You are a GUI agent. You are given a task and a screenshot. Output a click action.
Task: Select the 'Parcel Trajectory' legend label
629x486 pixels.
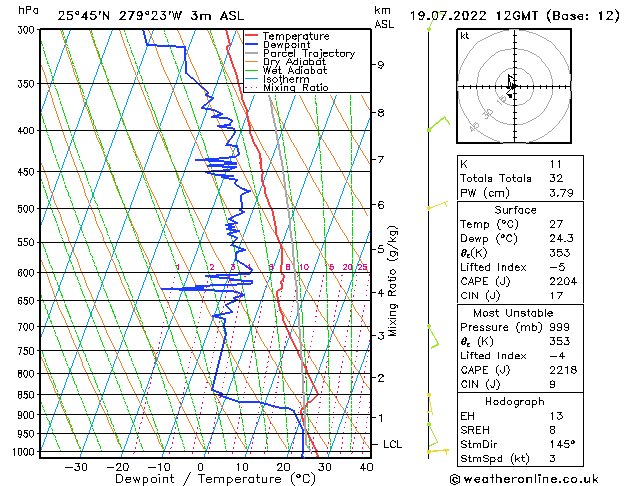(x=309, y=53)
